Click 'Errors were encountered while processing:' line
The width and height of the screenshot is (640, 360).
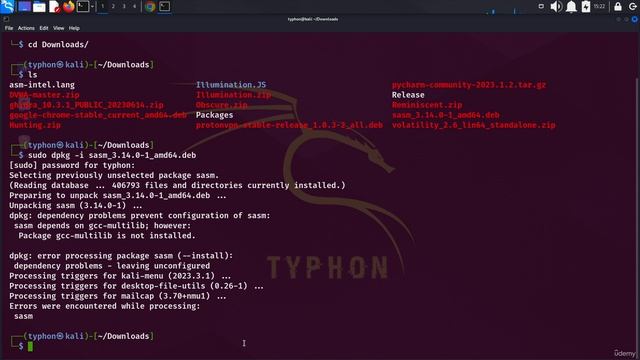click(x=105, y=306)
